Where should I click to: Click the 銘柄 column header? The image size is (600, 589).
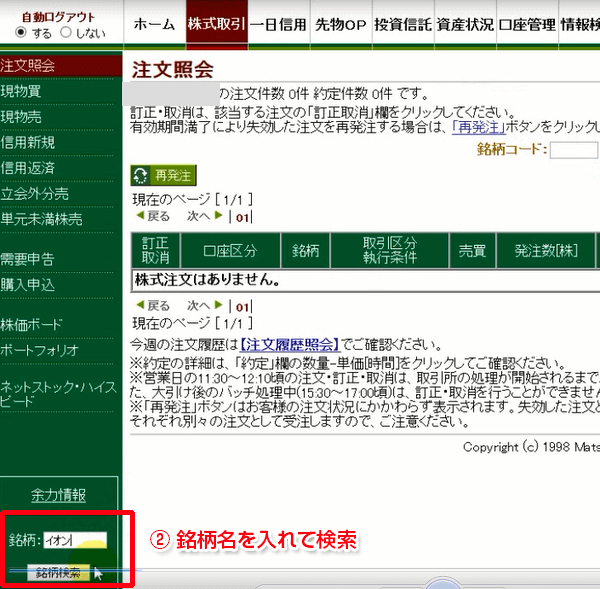click(x=305, y=250)
